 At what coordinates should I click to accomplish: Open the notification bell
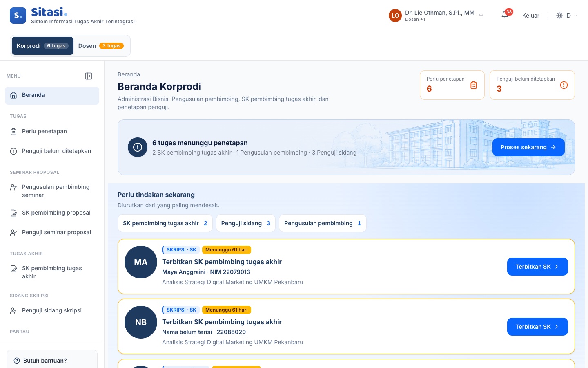(505, 16)
